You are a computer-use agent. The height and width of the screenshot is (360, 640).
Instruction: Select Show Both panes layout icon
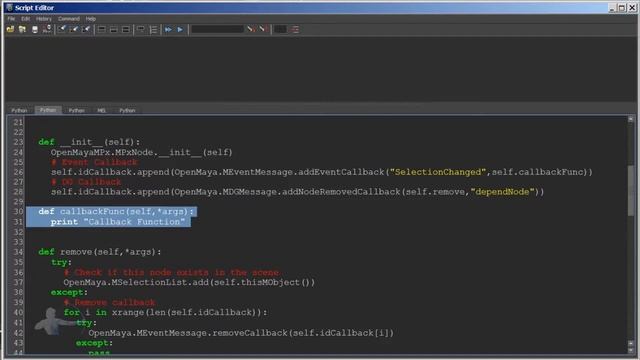pyautogui.click(x=126, y=29)
